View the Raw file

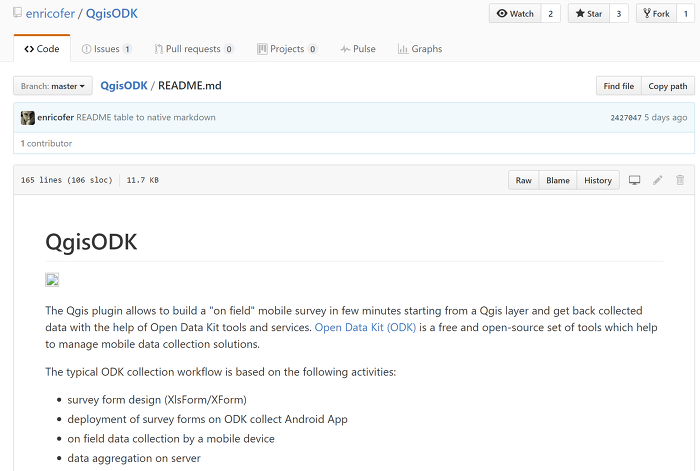pyautogui.click(x=524, y=180)
